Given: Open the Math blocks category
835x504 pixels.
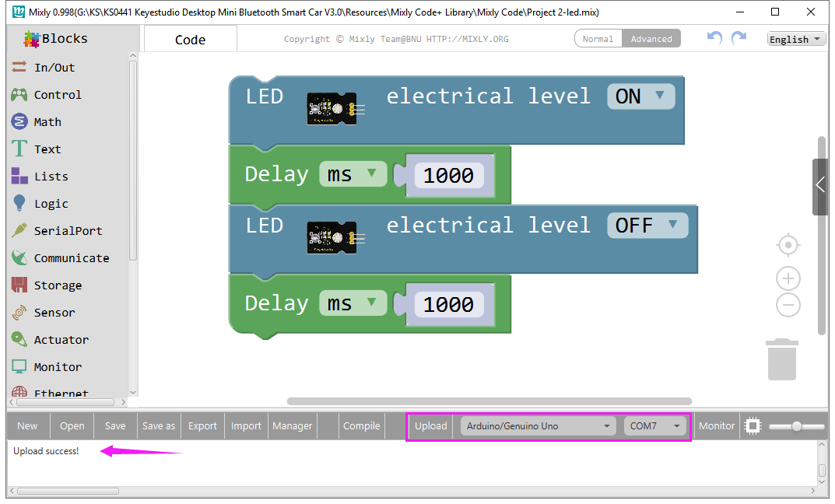Looking at the screenshot, I should pyautogui.click(x=47, y=122).
